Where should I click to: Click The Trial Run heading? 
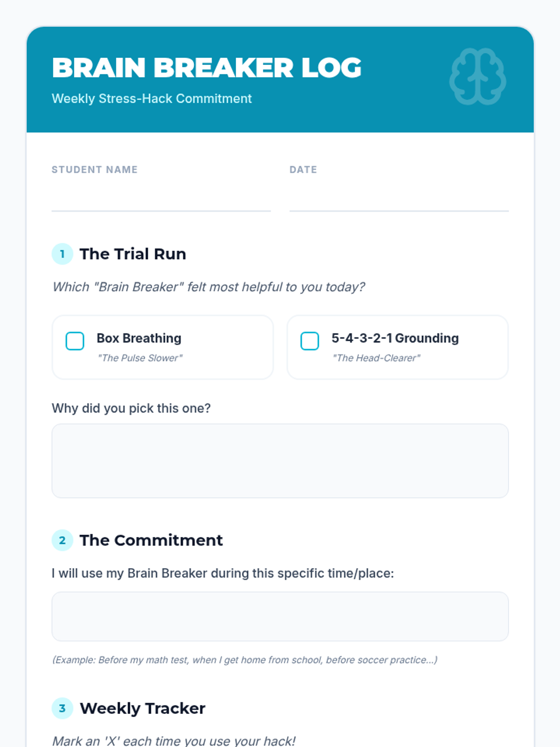pos(133,254)
